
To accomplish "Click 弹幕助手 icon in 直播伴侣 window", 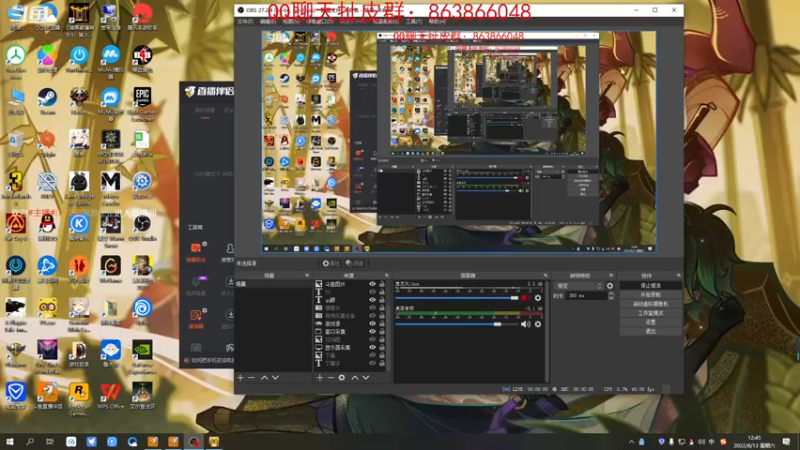I will coord(196,252).
